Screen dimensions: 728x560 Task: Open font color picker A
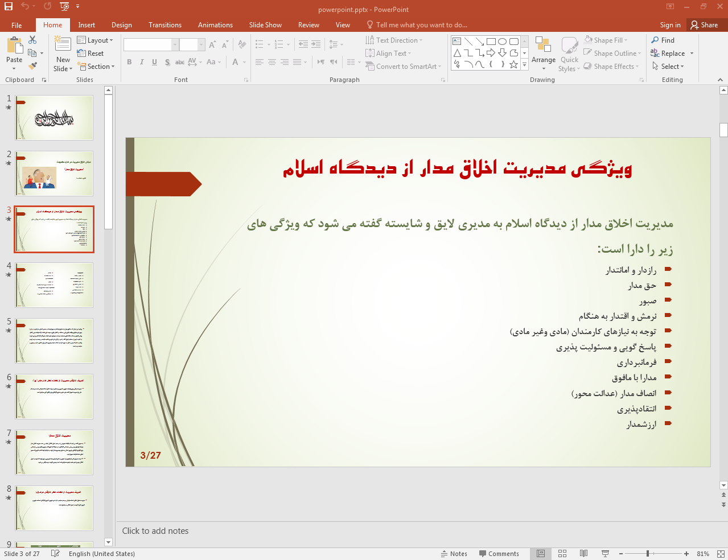click(x=235, y=62)
